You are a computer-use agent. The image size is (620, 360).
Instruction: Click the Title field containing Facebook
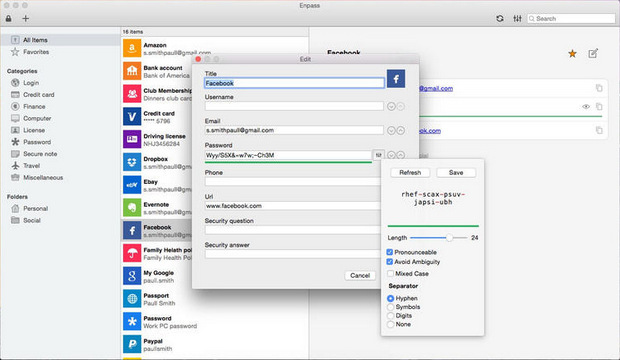point(294,83)
